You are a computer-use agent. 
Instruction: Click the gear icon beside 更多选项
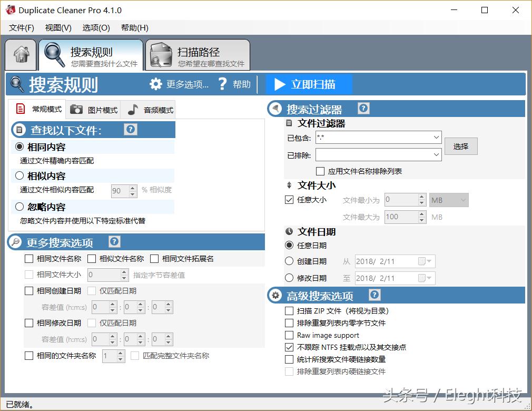point(155,84)
